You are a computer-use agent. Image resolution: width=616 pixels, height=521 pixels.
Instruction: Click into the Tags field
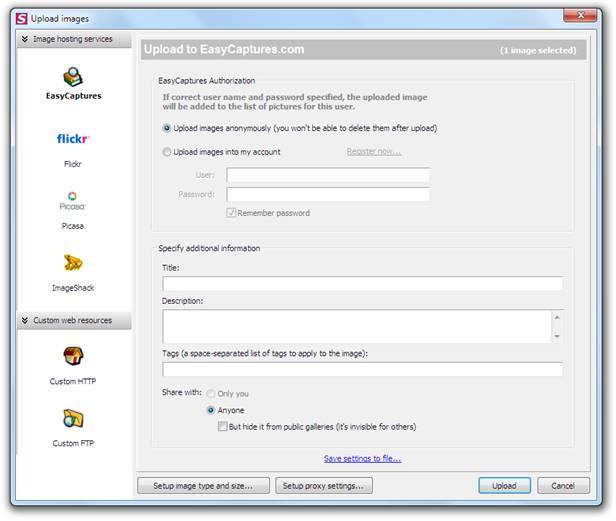tap(363, 369)
